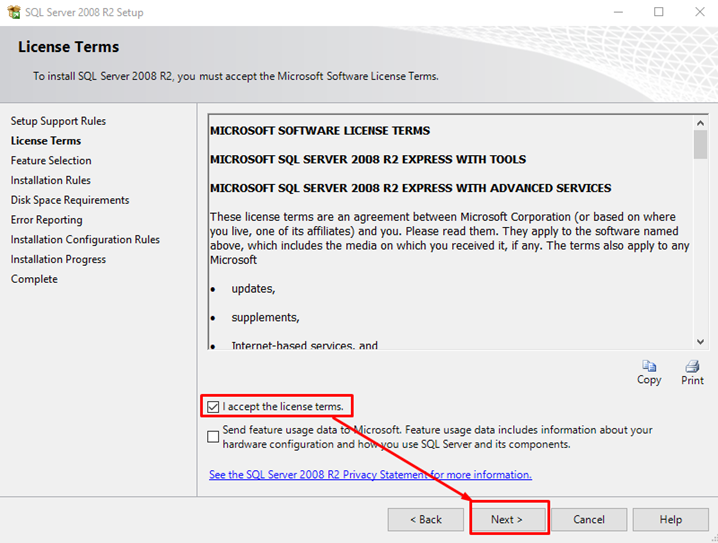Screen dimensions: 718x543
Task: Select 'Setup Support Rules' step in sidebar
Action: tap(58, 121)
